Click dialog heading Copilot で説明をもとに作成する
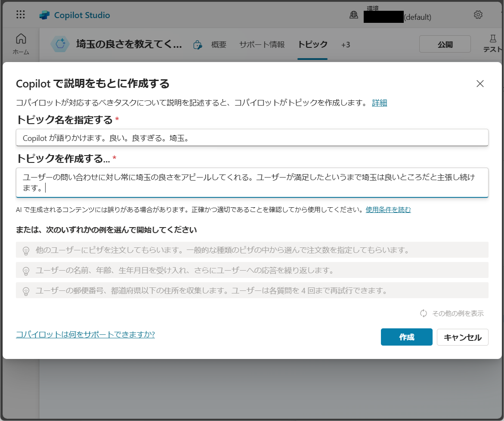This screenshot has height=421, width=504. click(93, 84)
